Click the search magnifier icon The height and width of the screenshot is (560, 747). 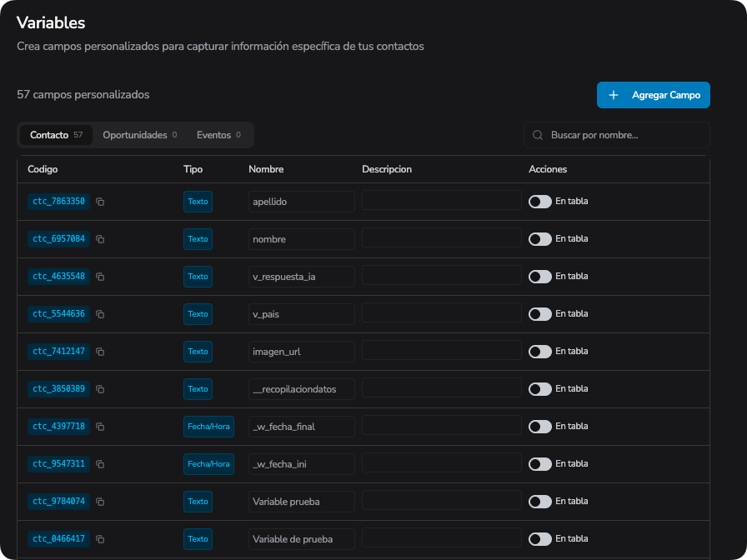point(538,135)
